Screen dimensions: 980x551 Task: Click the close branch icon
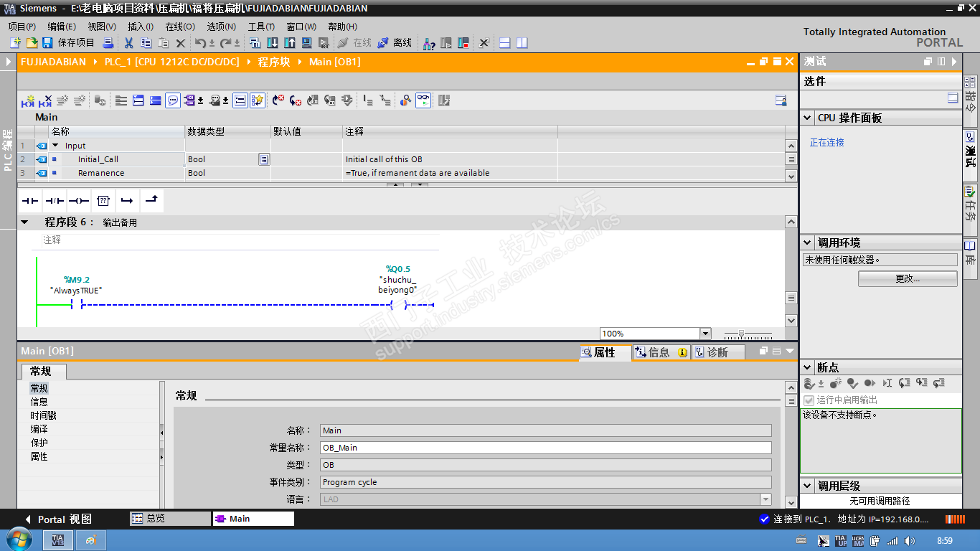[x=152, y=201]
